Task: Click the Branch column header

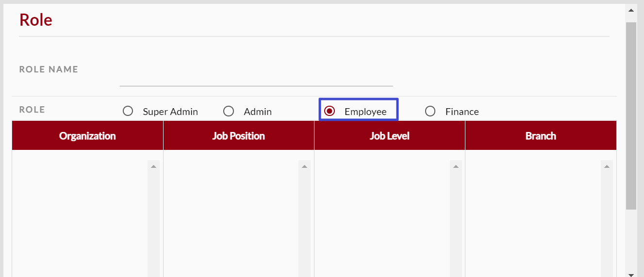Action: [x=541, y=136]
